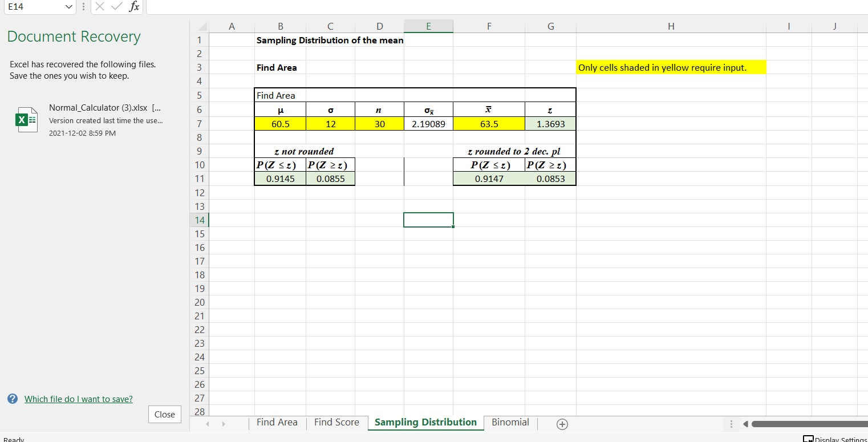The image size is (868, 442).
Task: Switch to the Binomial sheet tab
Action: click(510, 422)
